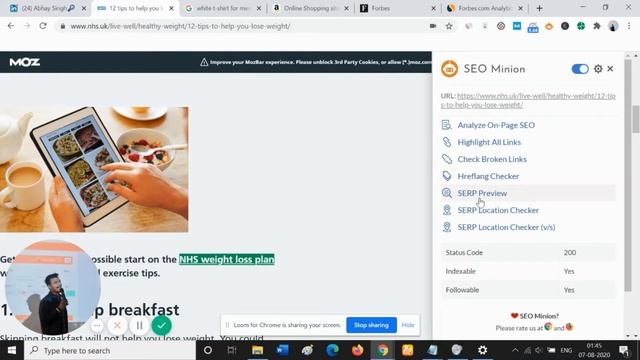Open Loom more options dots button
Image resolution: width=640 pixels, height=360 pixels.
[96, 326]
